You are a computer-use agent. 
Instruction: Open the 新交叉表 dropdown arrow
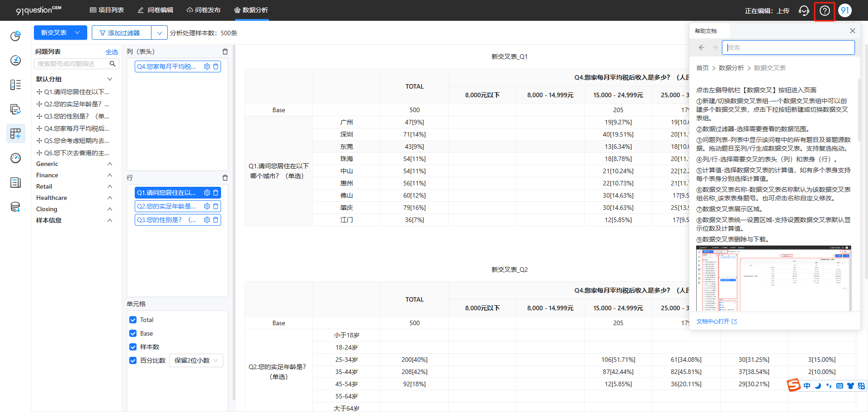click(x=78, y=33)
